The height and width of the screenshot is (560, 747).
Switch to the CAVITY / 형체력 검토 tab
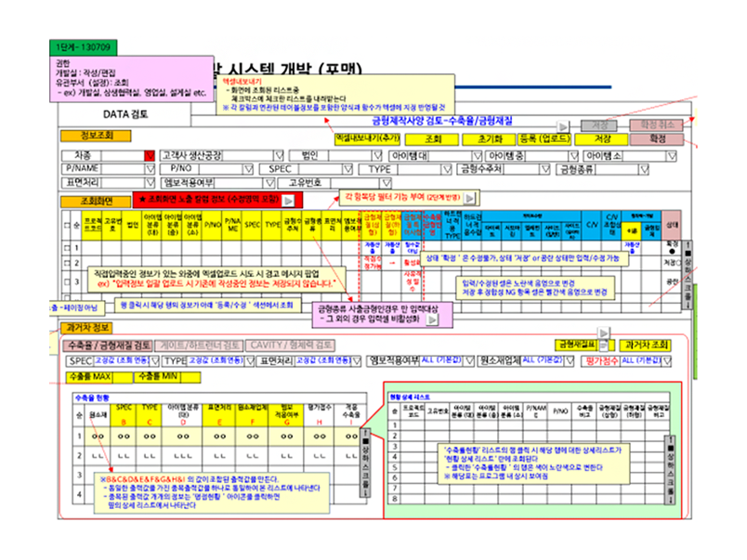click(291, 345)
